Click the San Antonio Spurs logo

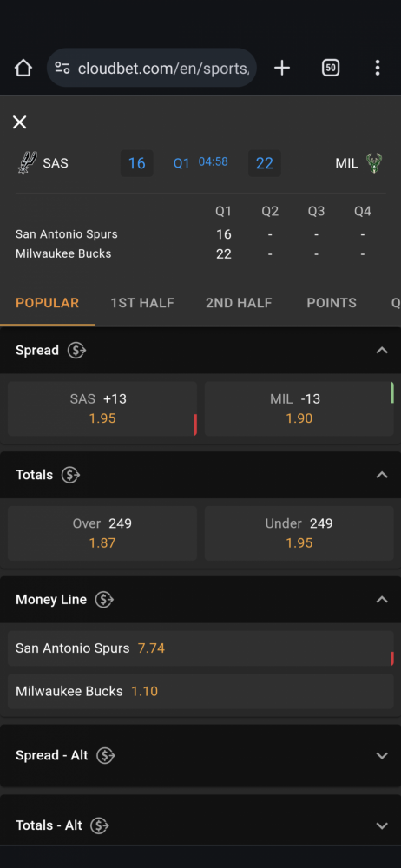(x=27, y=163)
